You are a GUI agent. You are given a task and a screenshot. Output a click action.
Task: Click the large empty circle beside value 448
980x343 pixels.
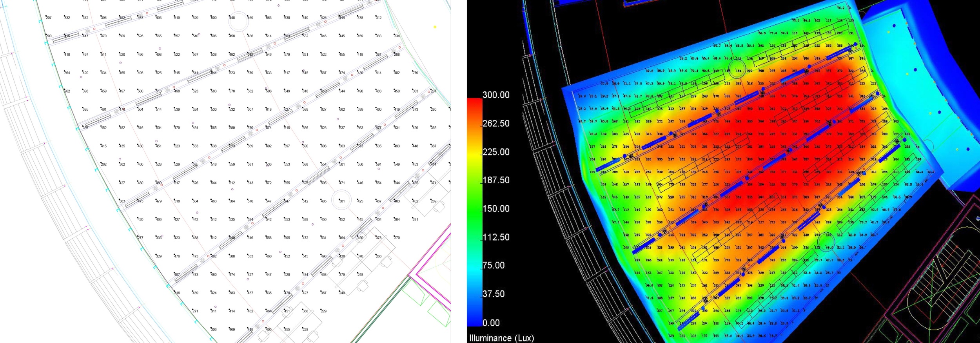tap(238, 21)
